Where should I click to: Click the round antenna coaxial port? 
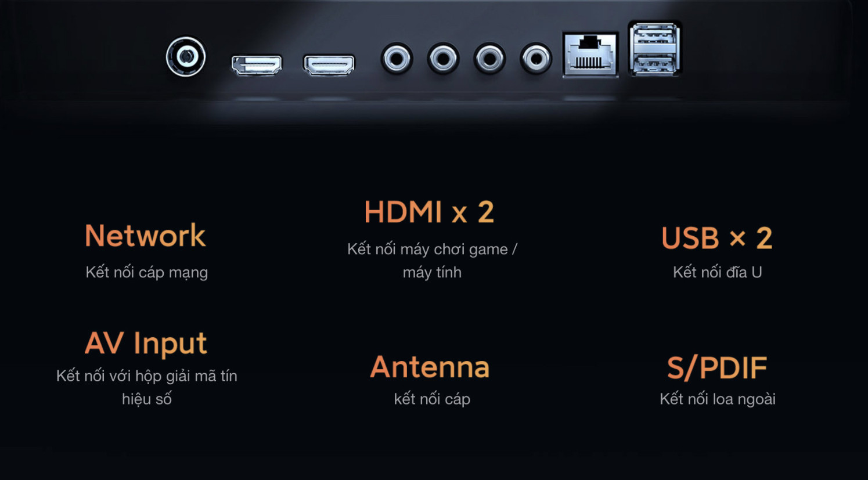(x=186, y=57)
